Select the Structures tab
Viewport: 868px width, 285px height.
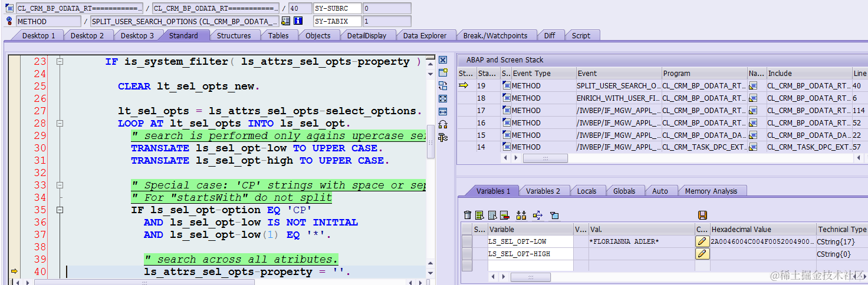[234, 36]
